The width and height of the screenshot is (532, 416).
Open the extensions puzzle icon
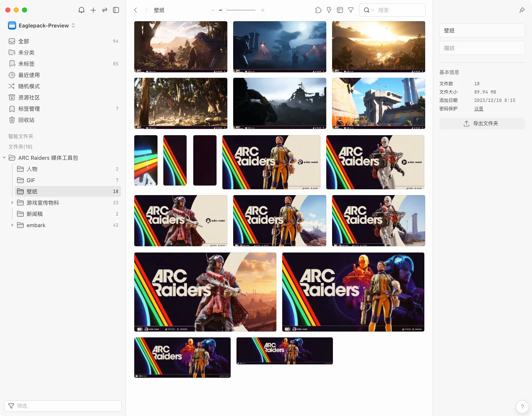318,10
